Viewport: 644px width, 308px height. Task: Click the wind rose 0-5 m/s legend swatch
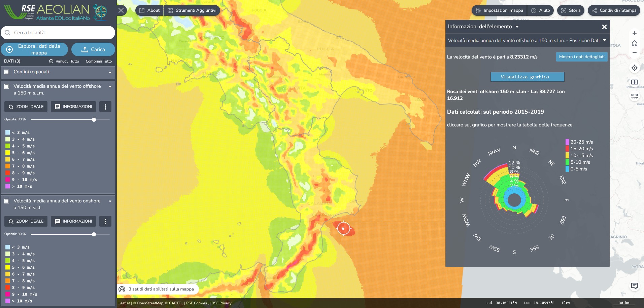tap(567, 169)
